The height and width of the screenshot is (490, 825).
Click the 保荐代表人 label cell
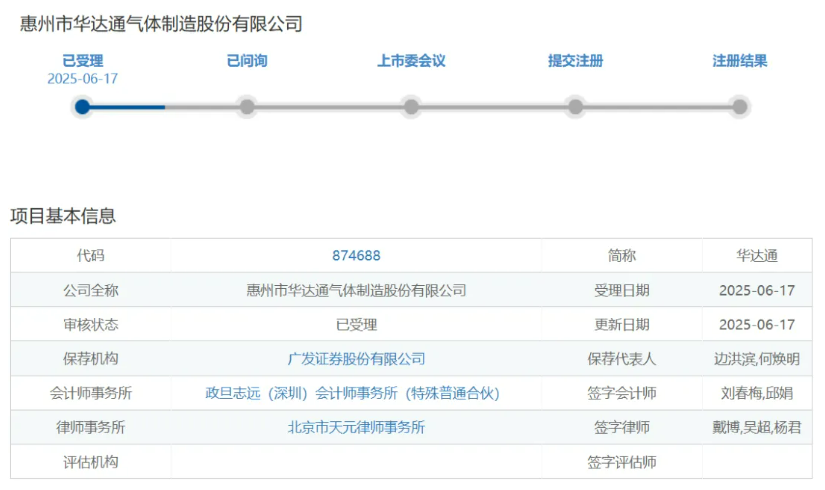621,359
